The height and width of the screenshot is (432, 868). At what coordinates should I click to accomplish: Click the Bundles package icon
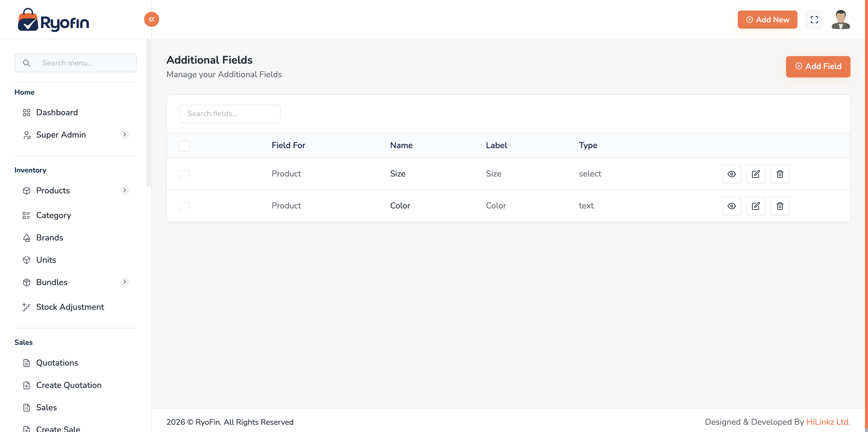coord(27,282)
